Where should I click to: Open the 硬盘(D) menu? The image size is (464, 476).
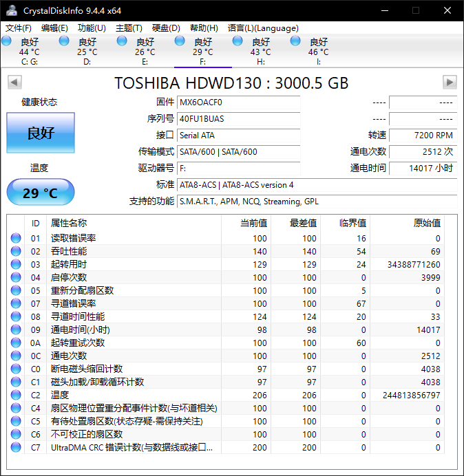click(166, 28)
